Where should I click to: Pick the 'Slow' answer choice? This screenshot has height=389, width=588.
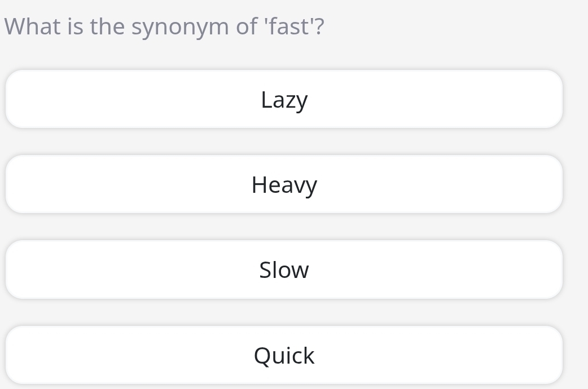[x=284, y=270]
